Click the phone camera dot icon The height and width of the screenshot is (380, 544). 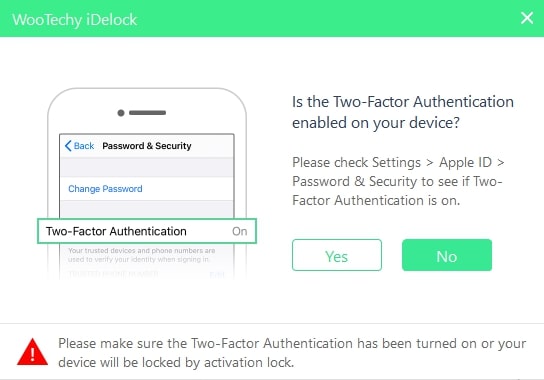(x=121, y=113)
